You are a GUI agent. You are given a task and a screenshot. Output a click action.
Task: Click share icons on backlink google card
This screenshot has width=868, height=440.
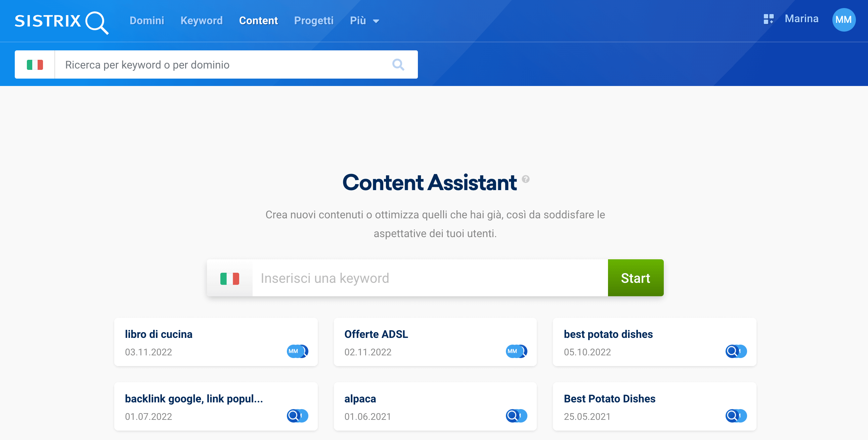[x=297, y=416]
